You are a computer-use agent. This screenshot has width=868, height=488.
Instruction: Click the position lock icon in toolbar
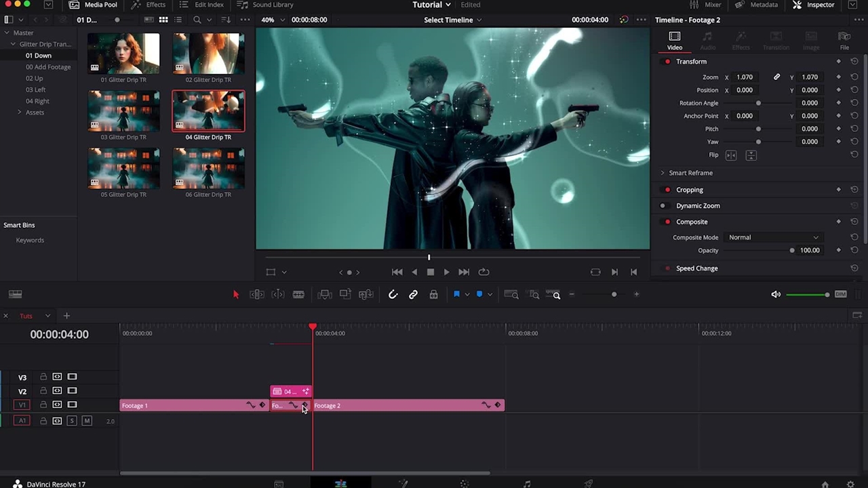point(433,294)
